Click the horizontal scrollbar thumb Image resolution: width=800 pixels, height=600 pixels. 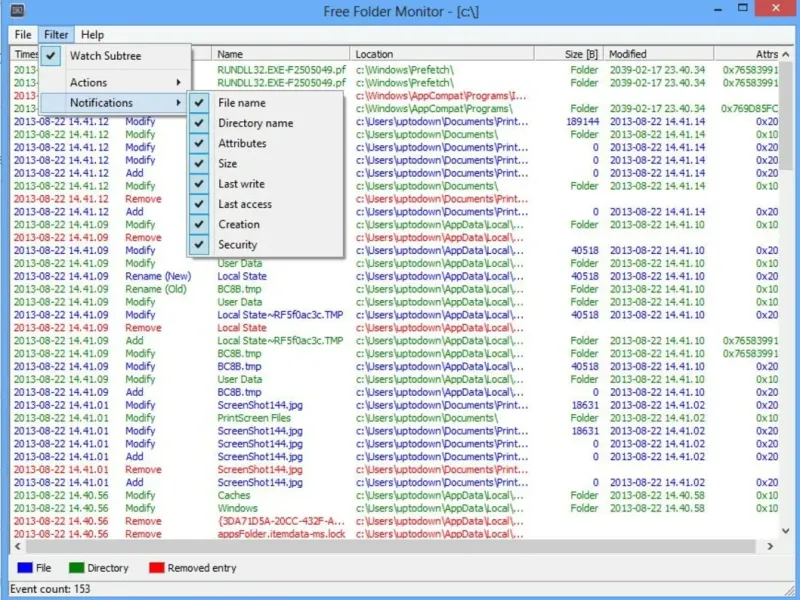pos(390,546)
